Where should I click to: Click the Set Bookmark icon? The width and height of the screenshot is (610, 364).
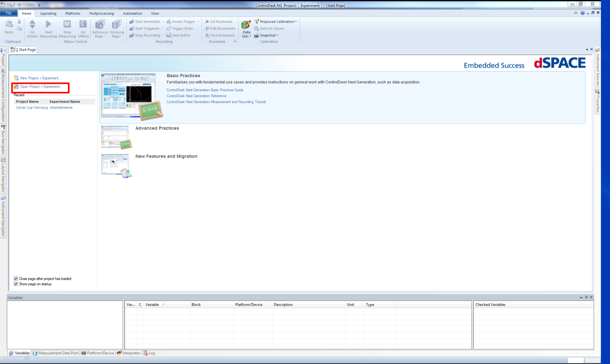pyautogui.click(x=207, y=22)
